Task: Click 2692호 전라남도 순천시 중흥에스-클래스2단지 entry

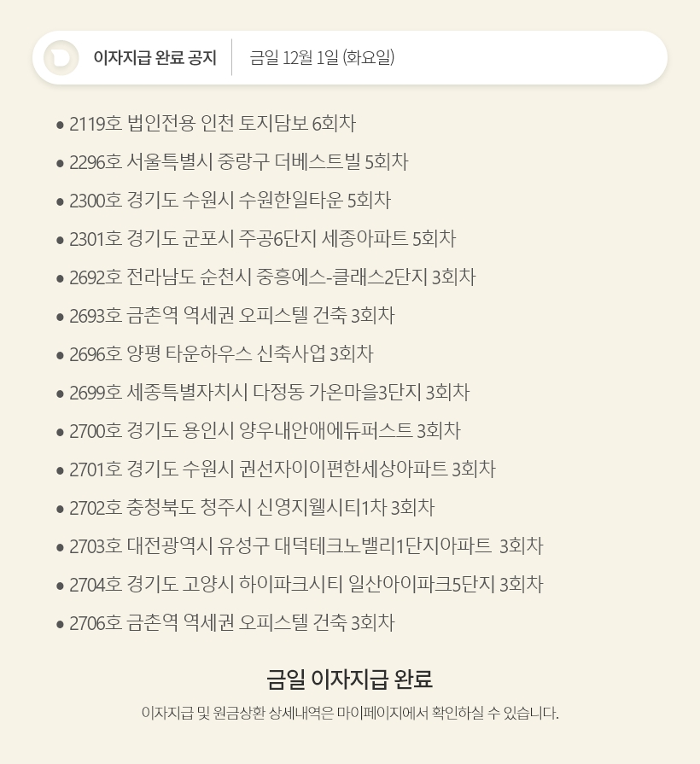Action: 272,277
